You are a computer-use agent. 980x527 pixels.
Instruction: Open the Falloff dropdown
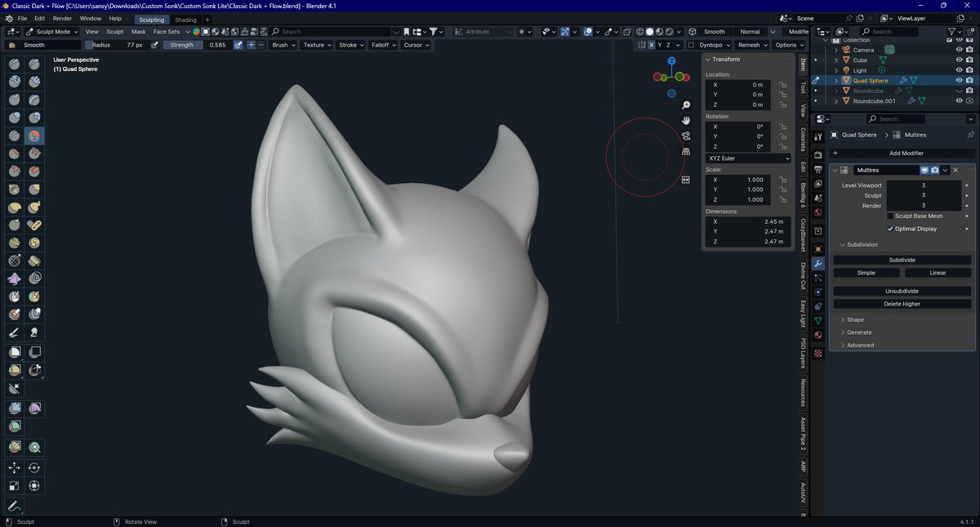tap(383, 45)
